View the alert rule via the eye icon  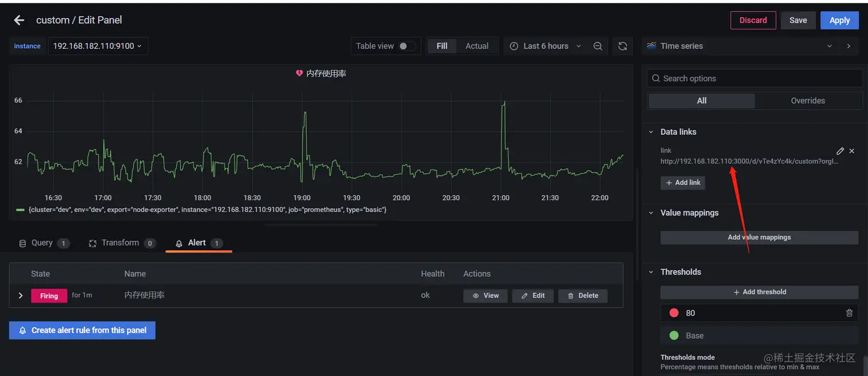pos(485,295)
